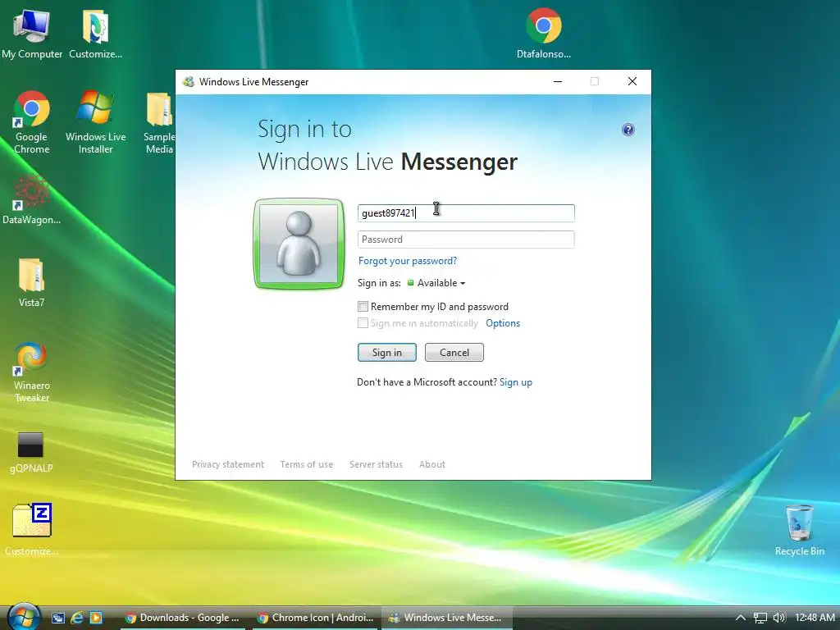Switch to Downloads - Google taskbar item
This screenshot has width=840, height=630.
(x=182, y=618)
